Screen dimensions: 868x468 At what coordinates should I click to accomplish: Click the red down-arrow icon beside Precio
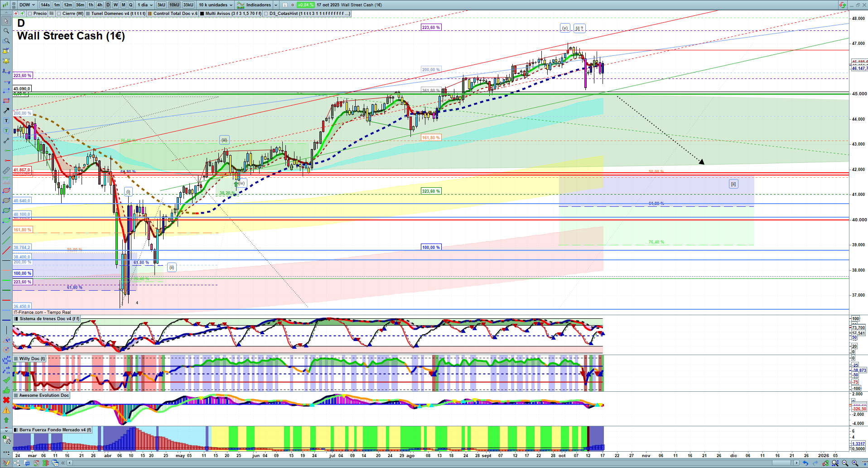coord(16,14)
